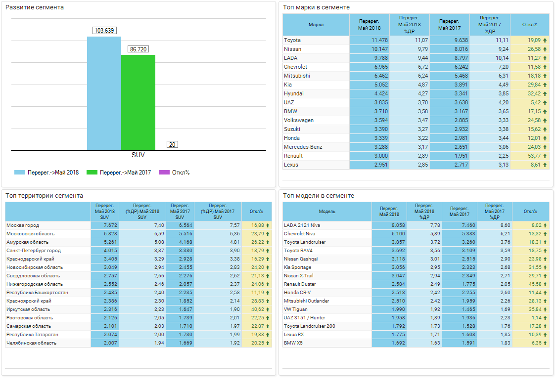Toggle the purple Откл% legend entry
The image size is (555, 392).
coord(174,173)
